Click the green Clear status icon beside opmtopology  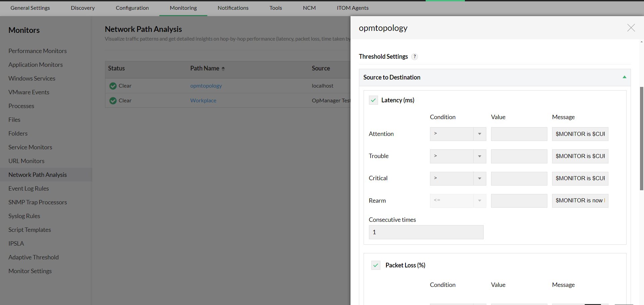[x=113, y=86]
